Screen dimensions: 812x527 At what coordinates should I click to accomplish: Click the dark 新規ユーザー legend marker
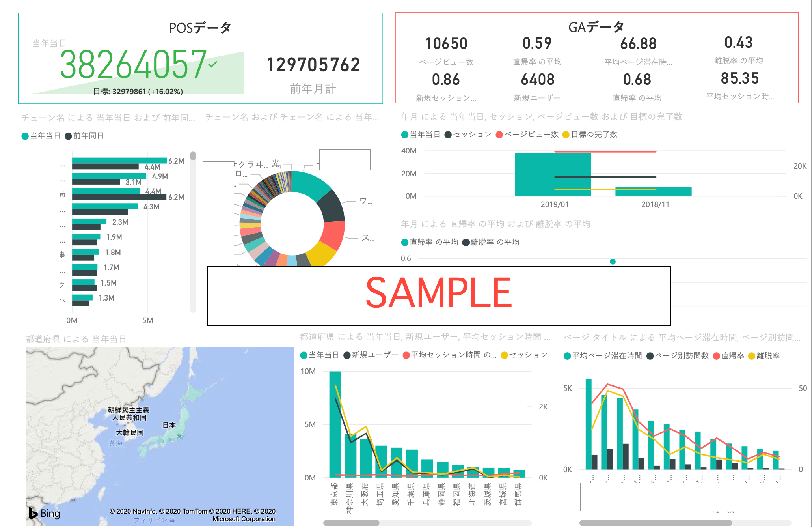pos(347,355)
